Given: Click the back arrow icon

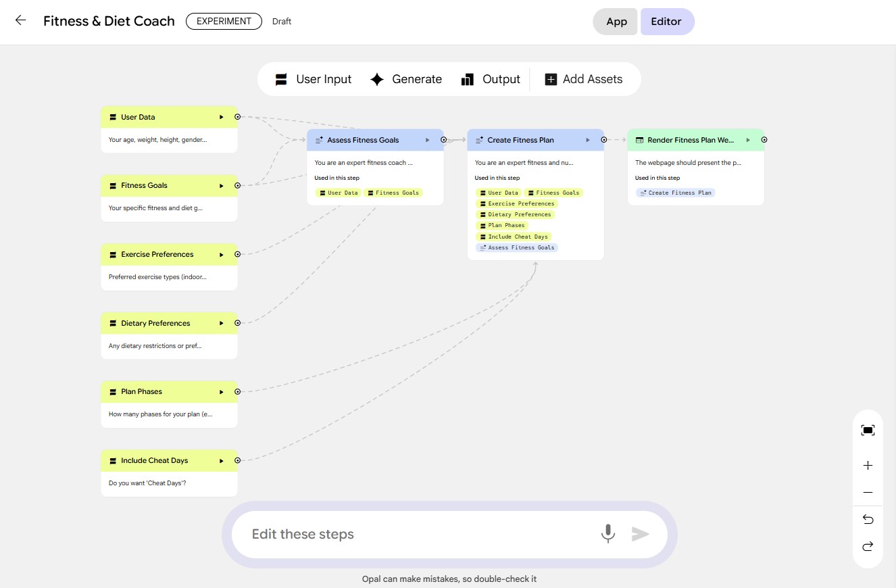Looking at the screenshot, I should (20, 20).
